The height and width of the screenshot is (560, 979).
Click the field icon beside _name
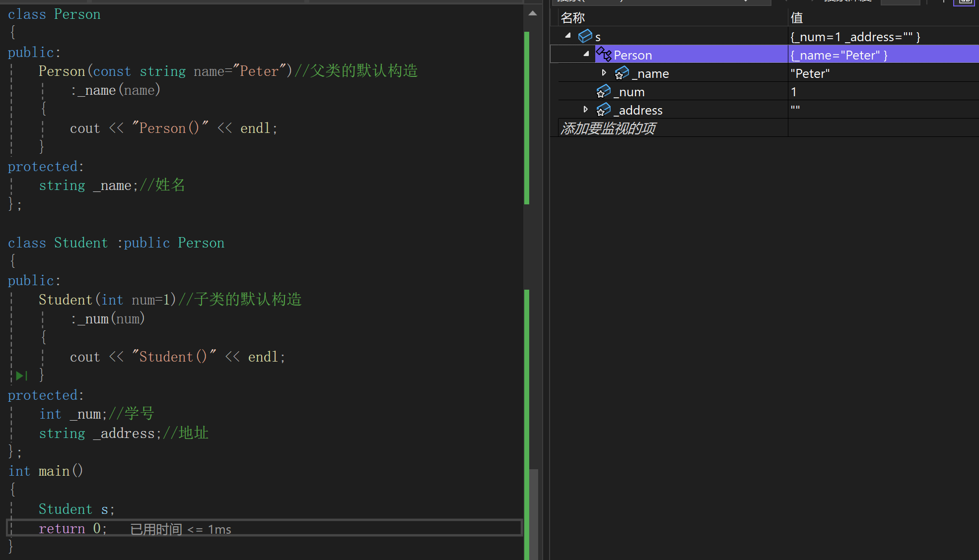coord(622,73)
